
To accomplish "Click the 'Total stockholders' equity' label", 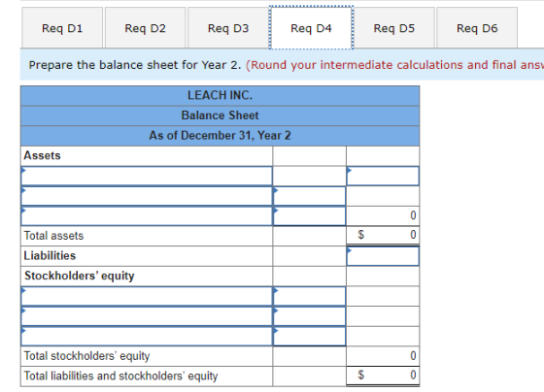I will coord(86,356).
